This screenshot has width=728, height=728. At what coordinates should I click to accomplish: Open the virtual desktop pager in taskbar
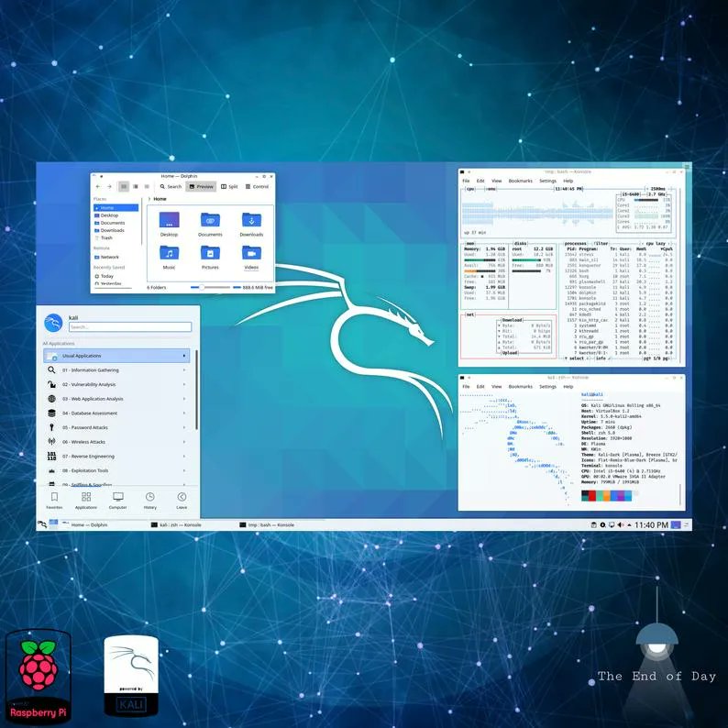click(x=53, y=524)
